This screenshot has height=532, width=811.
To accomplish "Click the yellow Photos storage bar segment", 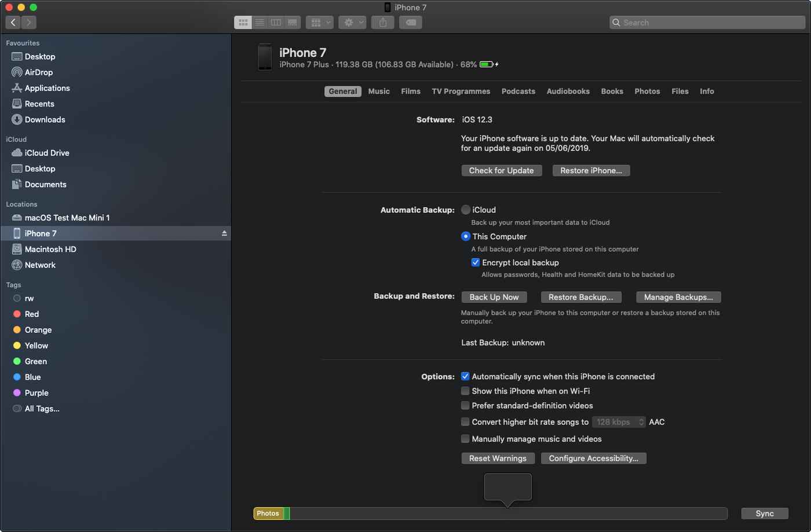I will tap(268, 513).
